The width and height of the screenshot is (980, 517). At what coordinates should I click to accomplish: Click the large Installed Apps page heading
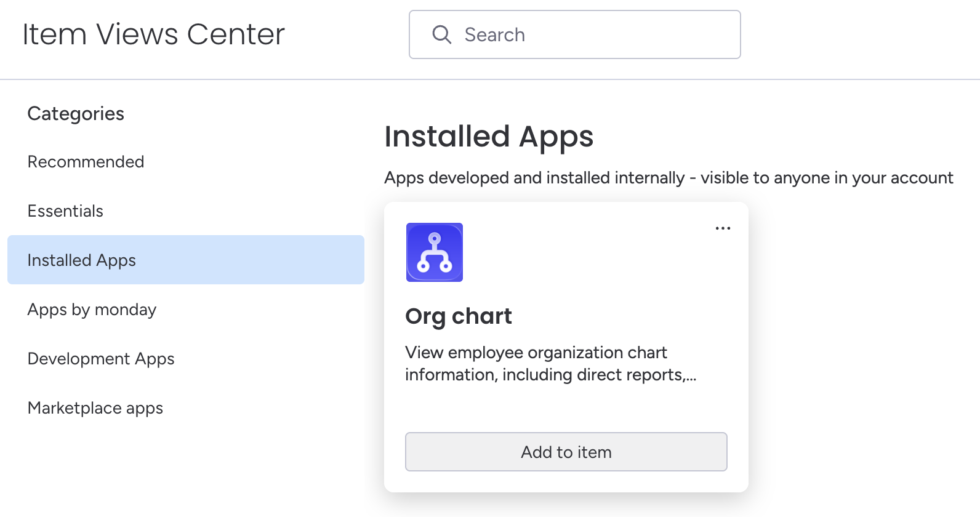[x=489, y=137]
